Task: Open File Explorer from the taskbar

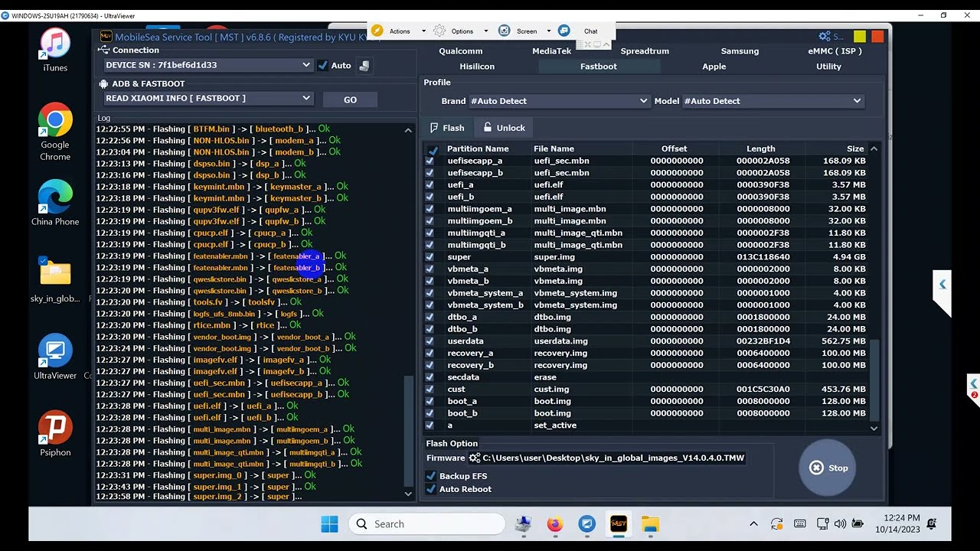Action: pyautogui.click(x=650, y=524)
